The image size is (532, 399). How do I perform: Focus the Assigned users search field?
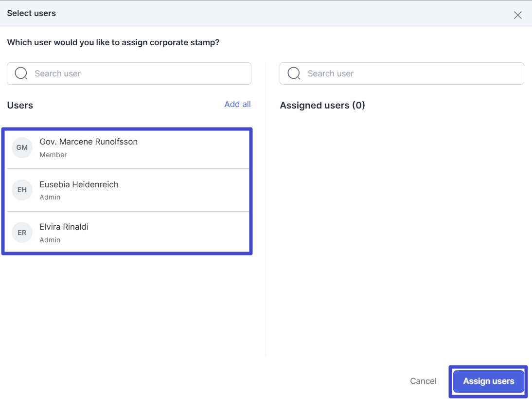(402, 73)
